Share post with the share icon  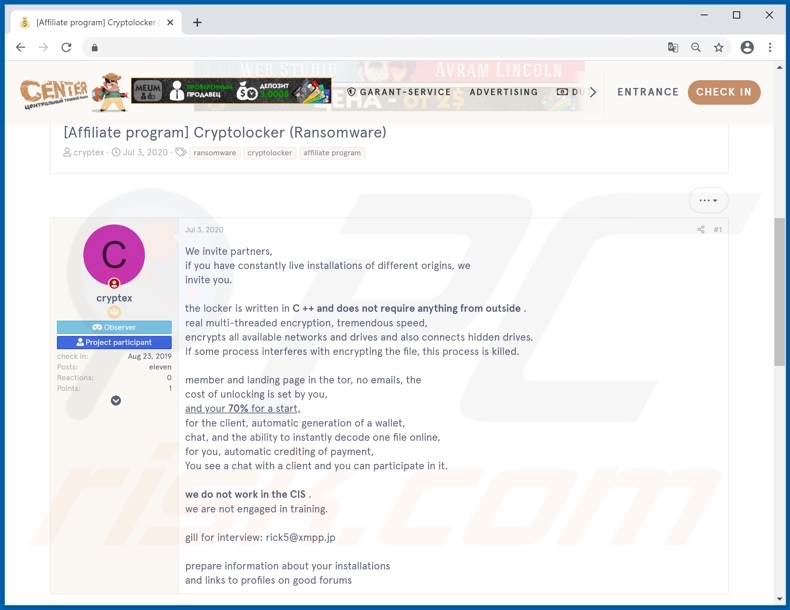(701, 230)
